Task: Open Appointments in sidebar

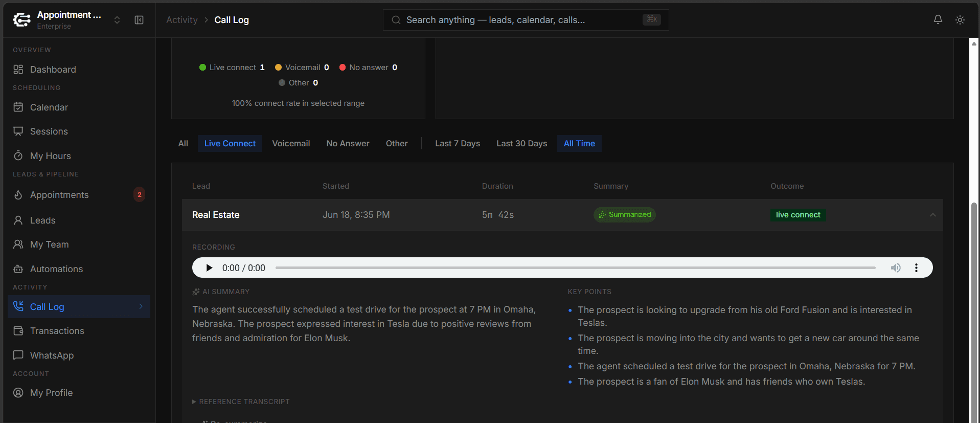Action: 79,195
